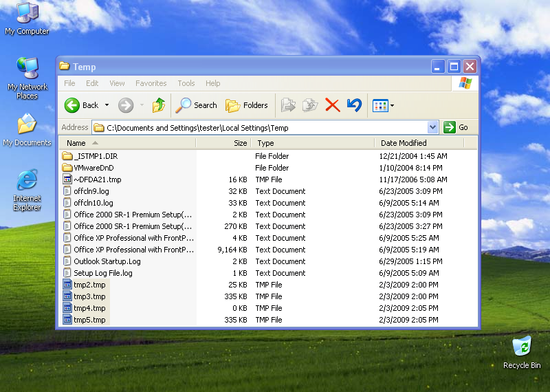Sort files by Name column

tap(126, 143)
